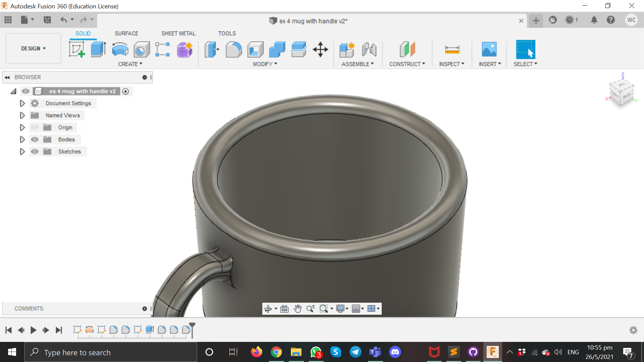
Task: Open the INSPECT dropdown menu
Action: click(452, 64)
